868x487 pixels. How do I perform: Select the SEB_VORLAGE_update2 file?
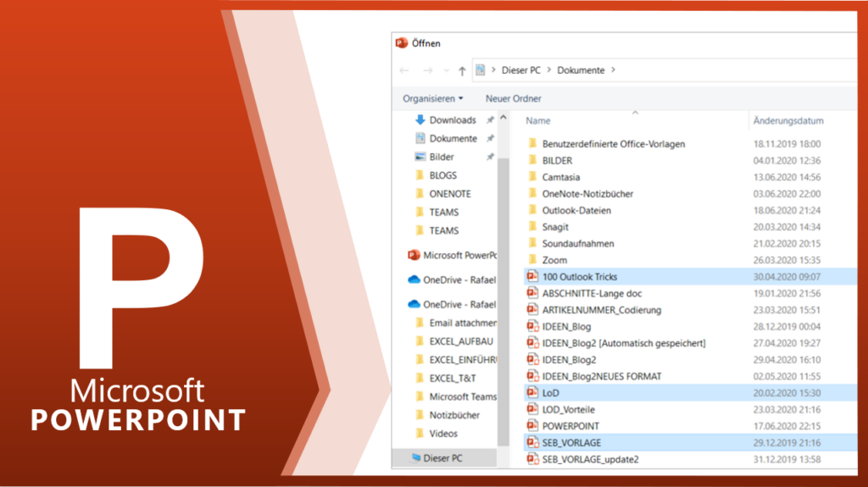590,459
